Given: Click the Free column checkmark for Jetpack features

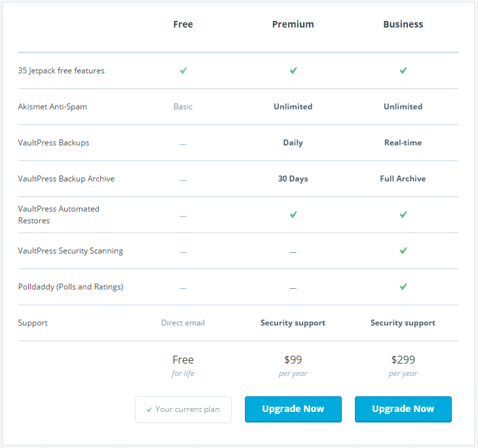Looking at the screenshot, I should click(x=183, y=71).
